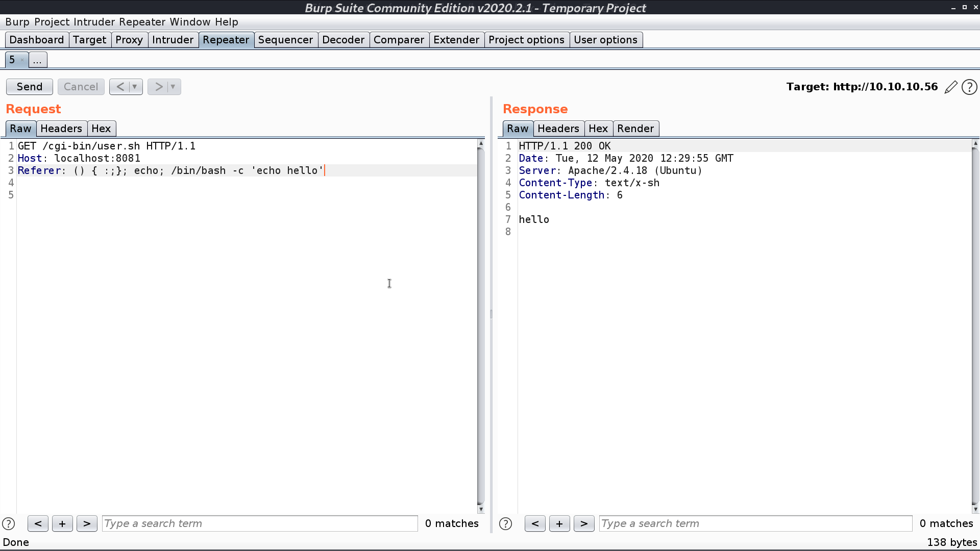980x551 pixels.
Task: Open the Help menu
Action: click(226, 22)
